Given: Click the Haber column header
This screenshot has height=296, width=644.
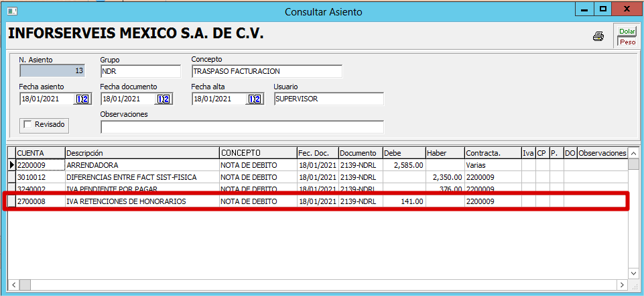Looking at the screenshot, I should [x=445, y=153].
